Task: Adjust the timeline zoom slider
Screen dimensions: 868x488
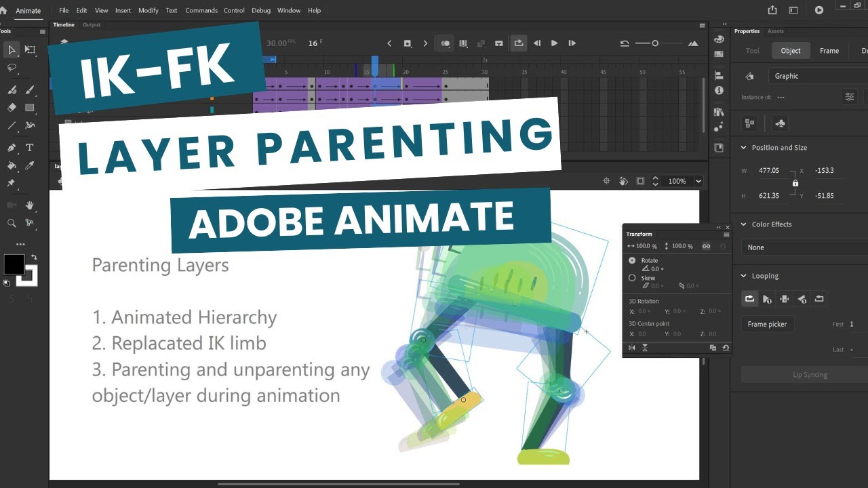Action: [x=655, y=43]
